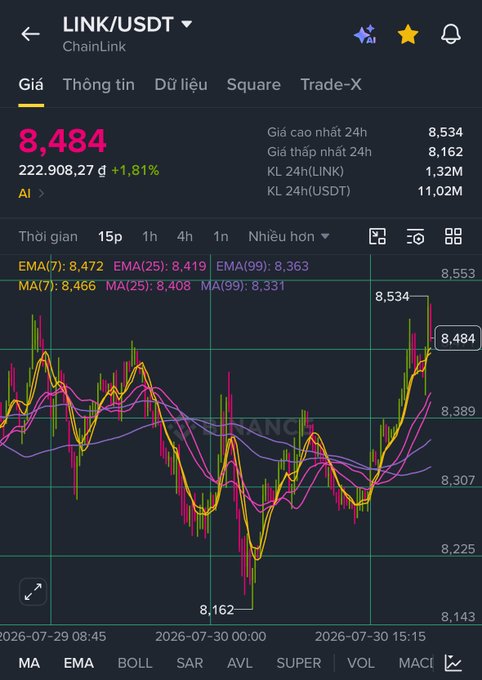Viewport: 482px width, 680px height.
Task: Click the Giá cao nhất 24h label
Action: click(x=317, y=132)
